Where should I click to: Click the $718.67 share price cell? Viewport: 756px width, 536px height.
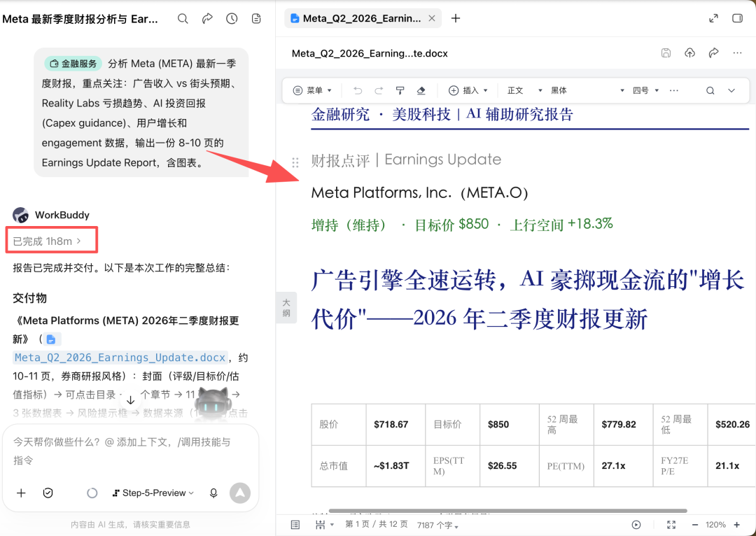[395, 425]
